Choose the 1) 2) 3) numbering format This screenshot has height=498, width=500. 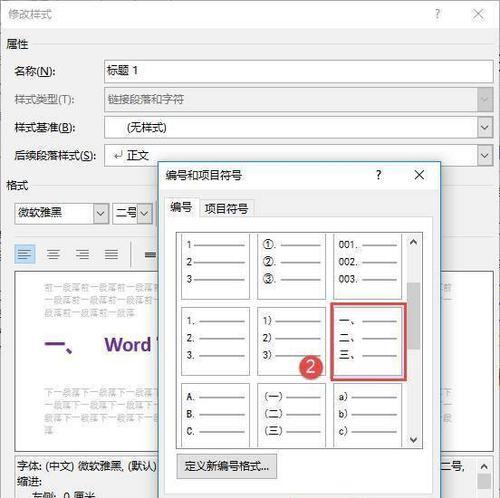[291, 341]
